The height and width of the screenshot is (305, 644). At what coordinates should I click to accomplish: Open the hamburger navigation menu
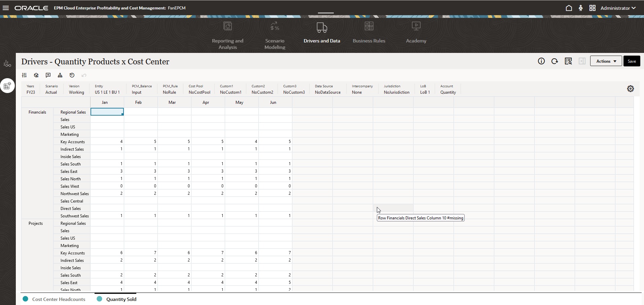pyautogui.click(x=6, y=8)
